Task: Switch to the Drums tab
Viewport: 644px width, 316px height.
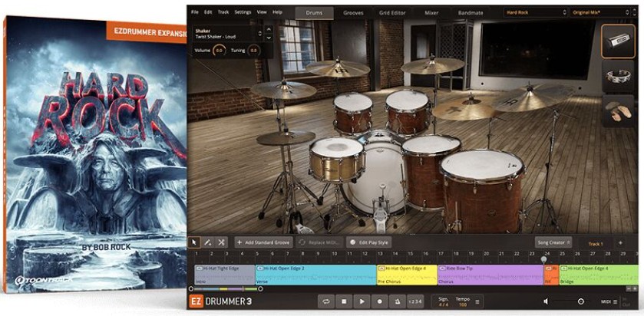Action: [314, 13]
